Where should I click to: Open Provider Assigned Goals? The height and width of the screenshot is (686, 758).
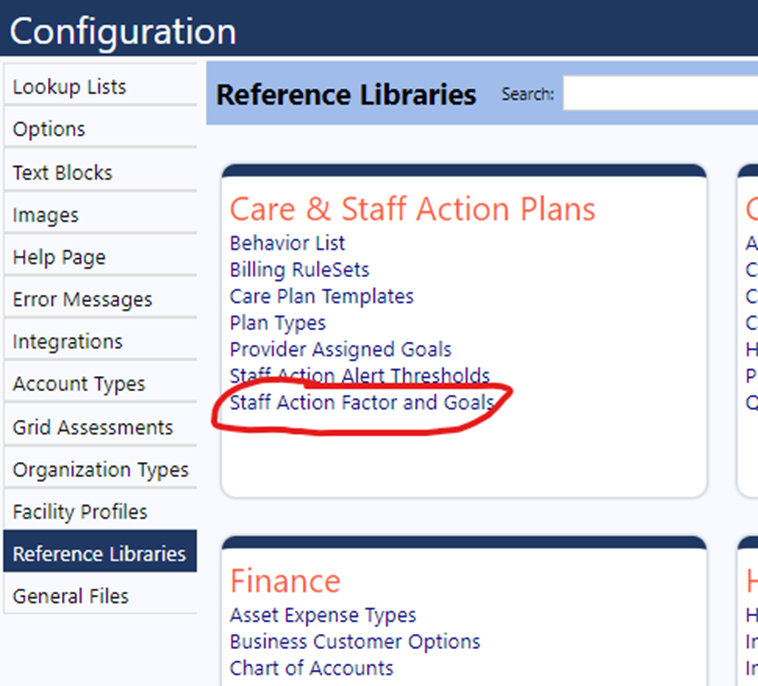tap(340, 350)
